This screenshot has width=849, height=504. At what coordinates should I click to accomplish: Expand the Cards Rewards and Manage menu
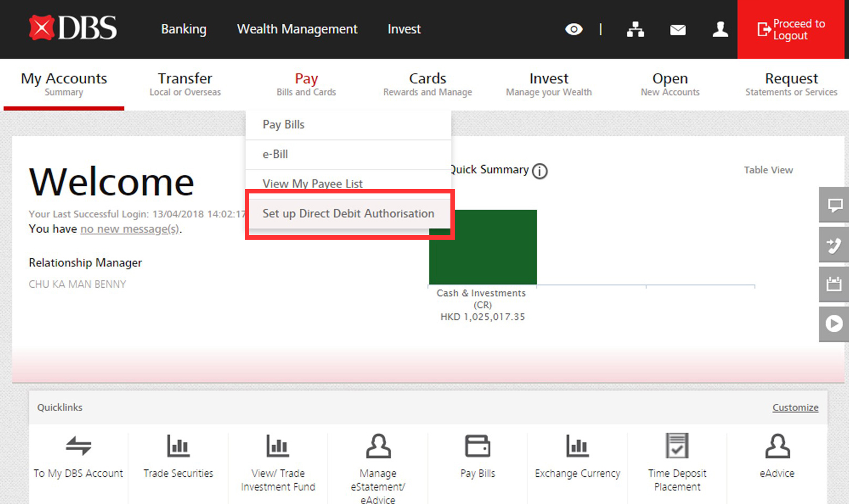click(427, 84)
